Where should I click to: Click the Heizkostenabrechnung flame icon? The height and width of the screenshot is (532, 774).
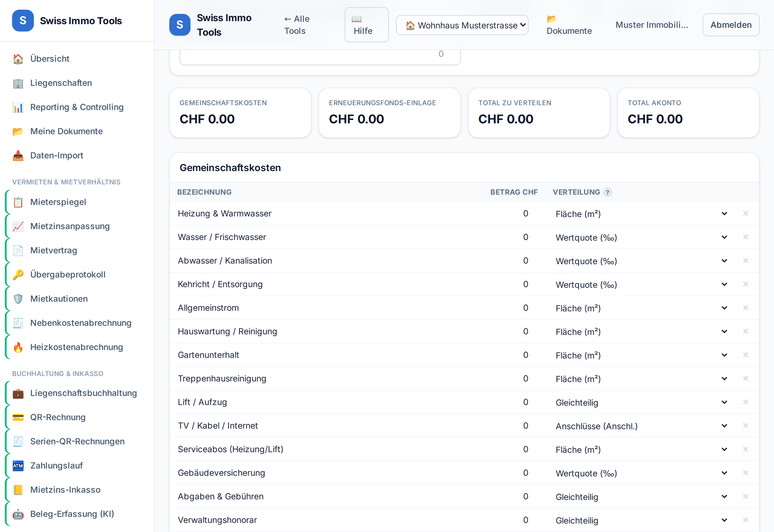[x=18, y=347]
